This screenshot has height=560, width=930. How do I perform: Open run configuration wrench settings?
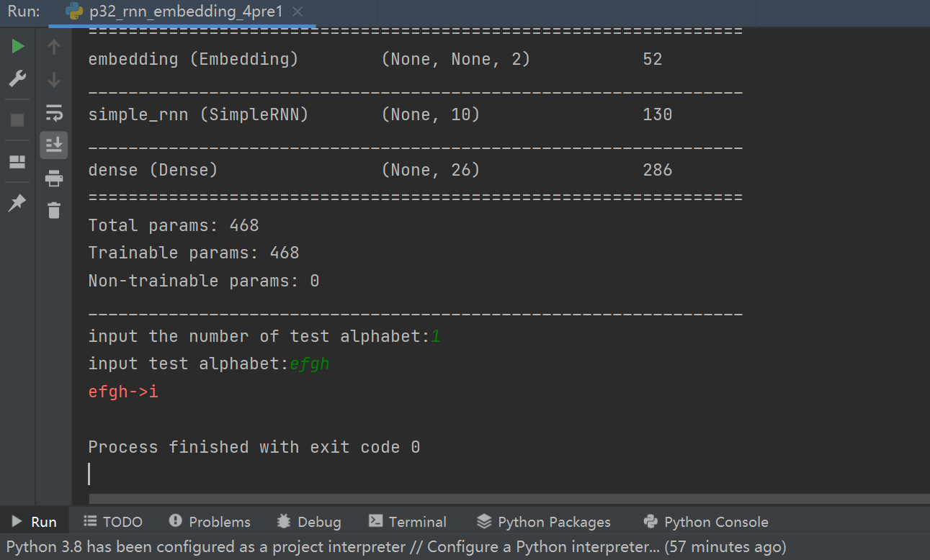(18, 78)
